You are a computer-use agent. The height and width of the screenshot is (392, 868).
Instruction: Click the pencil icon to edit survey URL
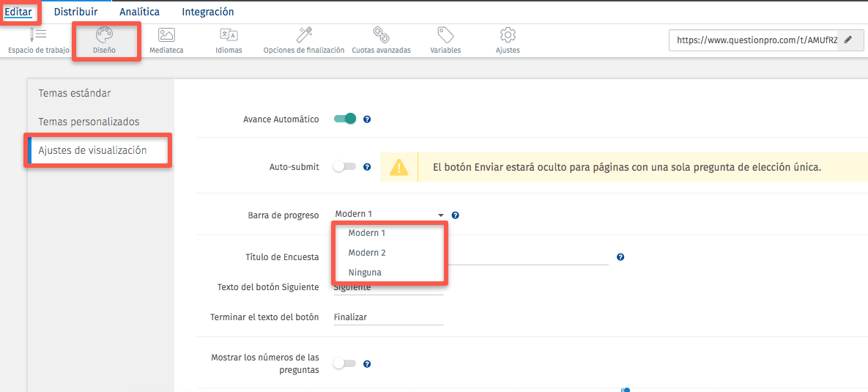tap(848, 40)
